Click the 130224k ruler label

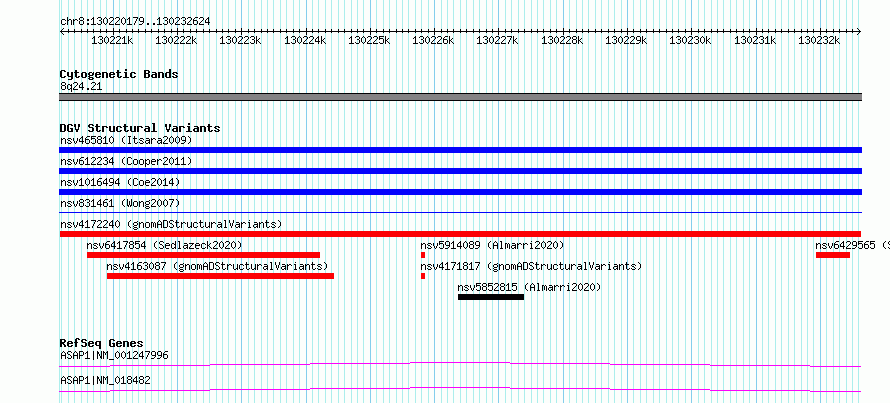tap(305, 41)
